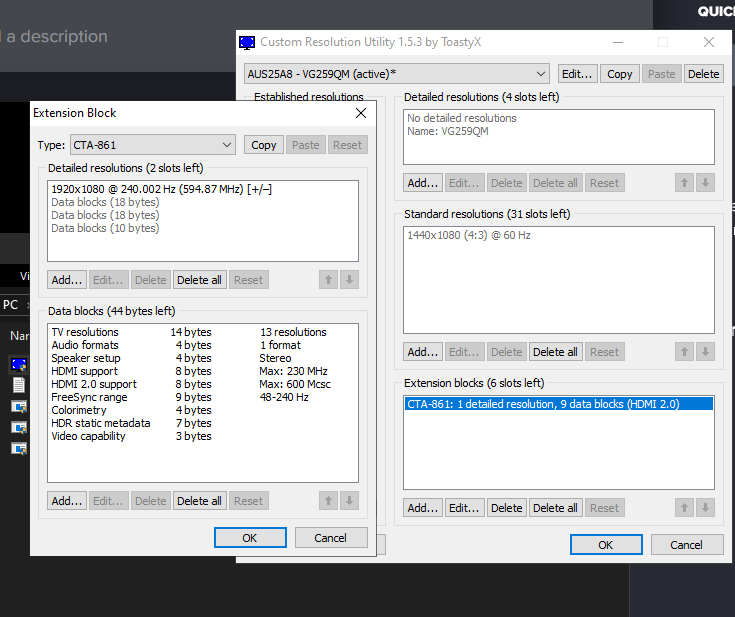Select the TV resolutions data block
Viewport: 735px width, 617px height.
pos(85,332)
